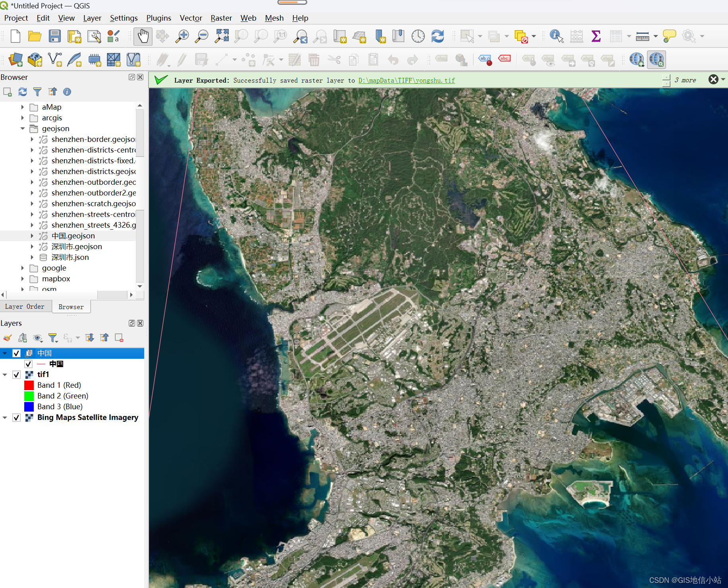This screenshot has width=728, height=588.
Task: Switch to the Layer Order tab
Action: (25, 307)
